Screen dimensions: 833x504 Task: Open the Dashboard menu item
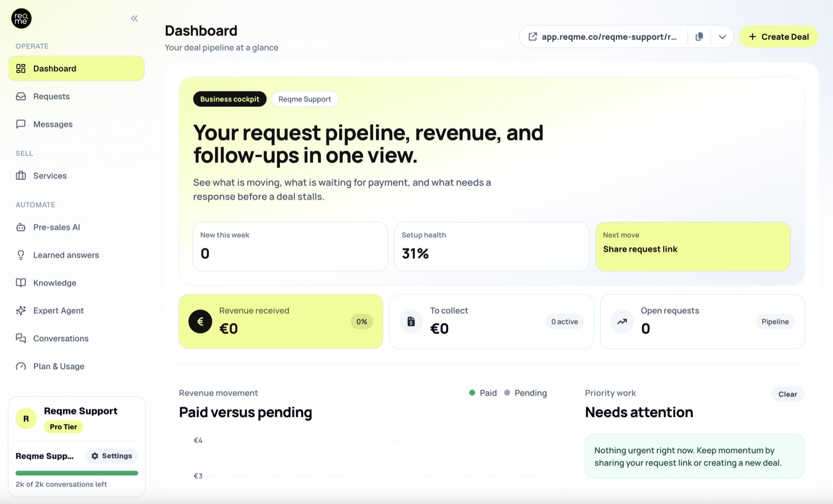point(77,69)
